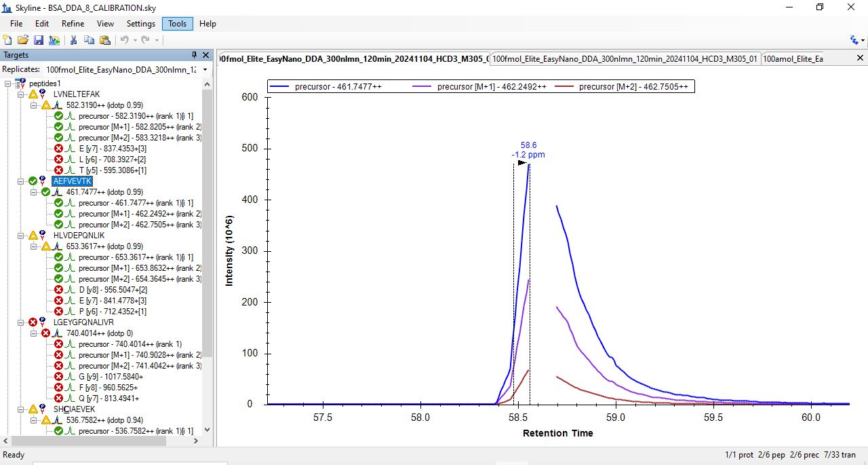
Task: Open the Refine menu
Action: (x=73, y=24)
